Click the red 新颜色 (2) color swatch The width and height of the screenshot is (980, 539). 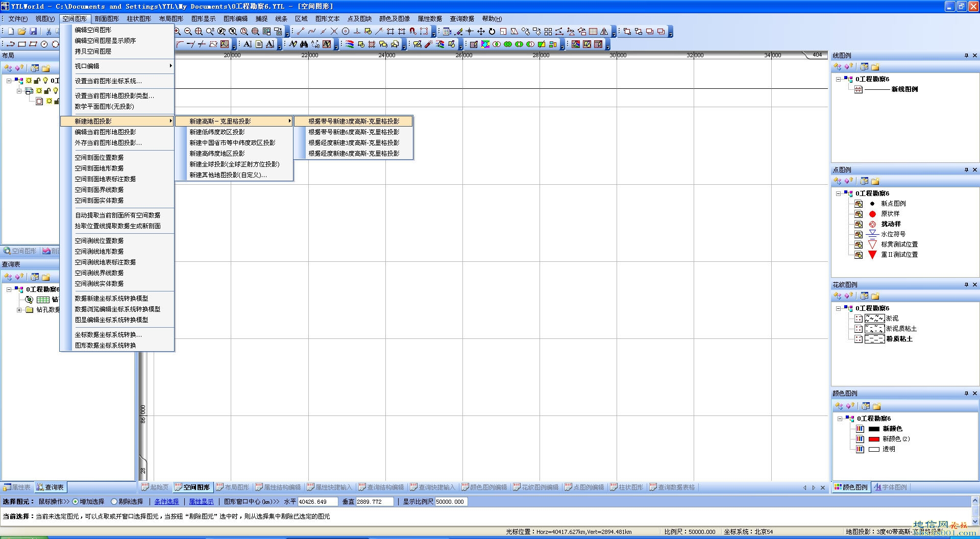click(874, 439)
